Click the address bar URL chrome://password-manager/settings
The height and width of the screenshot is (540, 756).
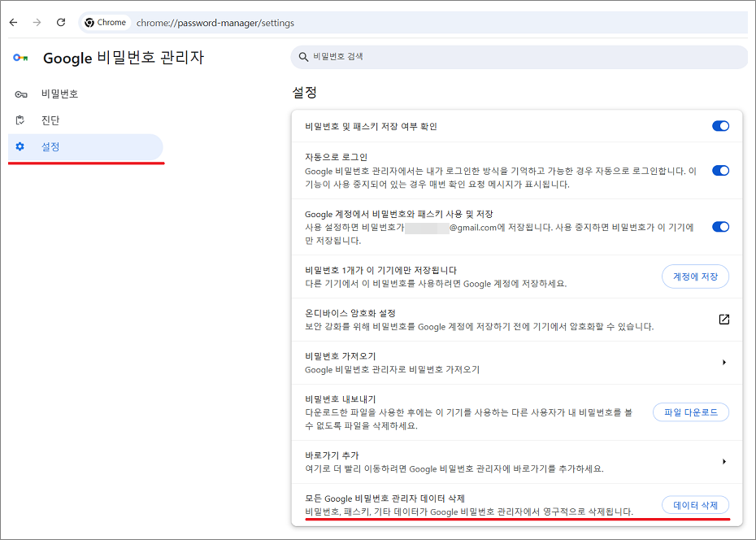click(215, 23)
